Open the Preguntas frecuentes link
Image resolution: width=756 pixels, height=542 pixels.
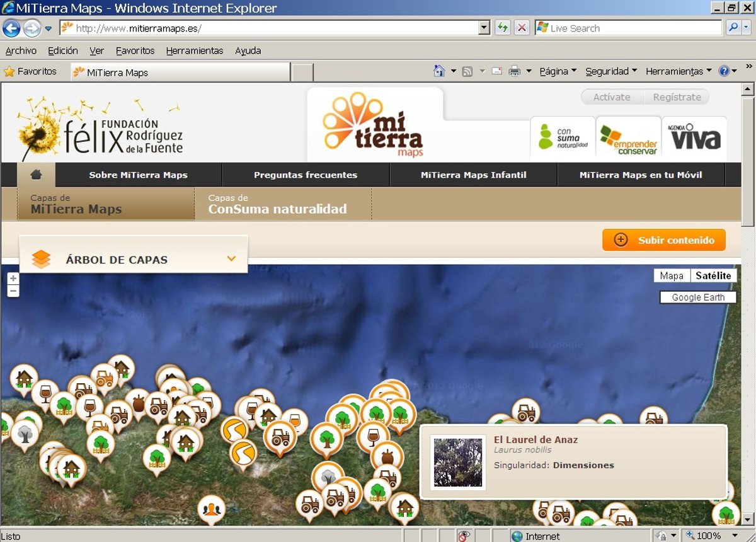coord(306,175)
